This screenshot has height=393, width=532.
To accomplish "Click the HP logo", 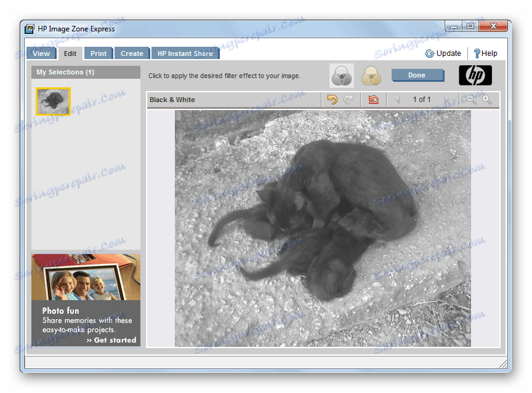I will (475, 74).
